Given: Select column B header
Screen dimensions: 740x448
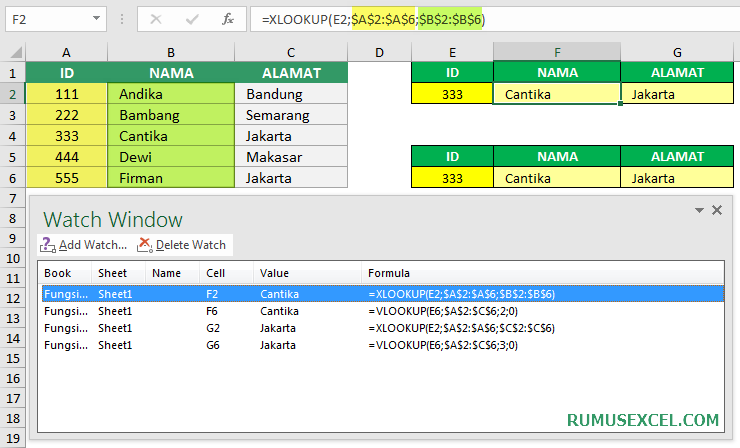Looking at the screenshot, I should [x=171, y=52].
